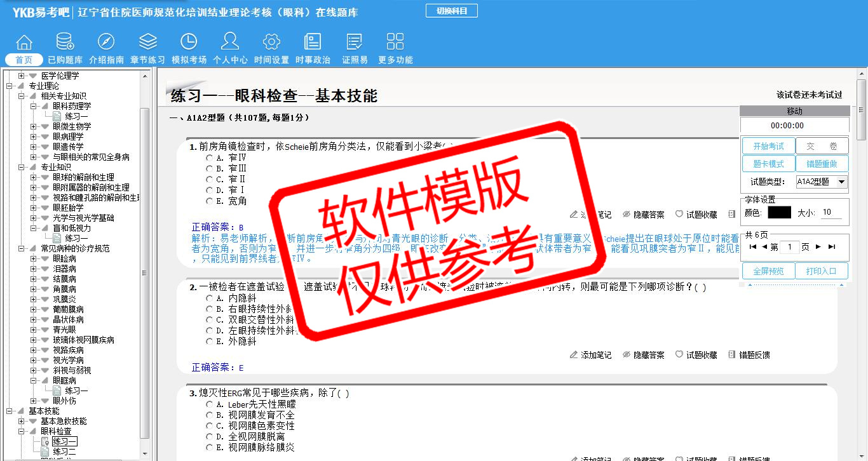This screenshot has height=461, width=868.
Task: Open the 更多功能 grid icon
Action: [x=395, y=43]
